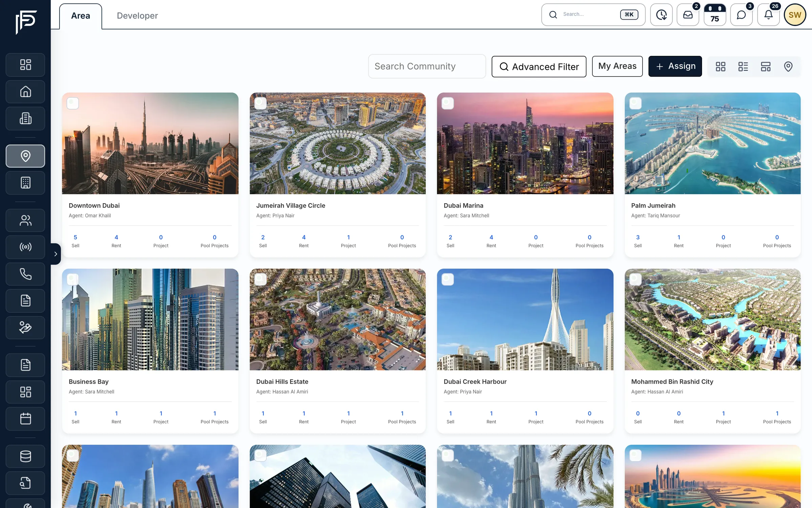Check the Palm Jumeirah card checkbox
The width and height of the screenshot is (812, 508).
(x=635, y=103)
